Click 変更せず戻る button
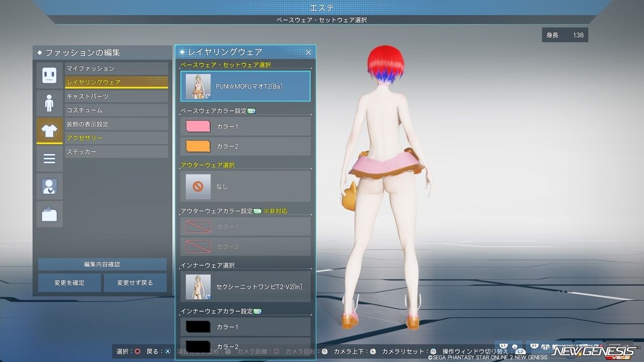 click(x=135, y=283)
